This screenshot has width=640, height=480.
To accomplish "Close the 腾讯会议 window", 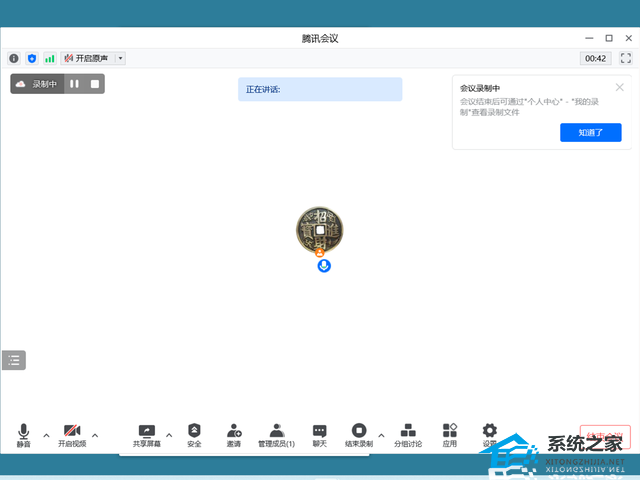I will 629,38.
